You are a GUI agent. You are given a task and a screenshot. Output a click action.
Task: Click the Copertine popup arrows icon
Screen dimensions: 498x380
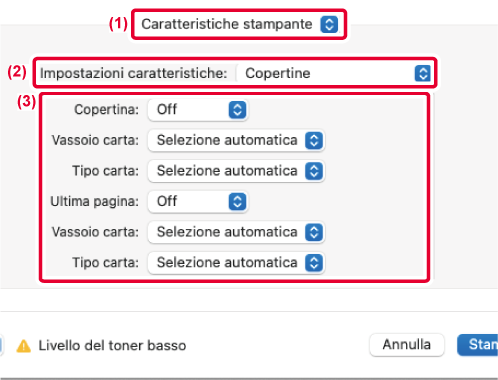pyautogui.click(x=423, y=73)
